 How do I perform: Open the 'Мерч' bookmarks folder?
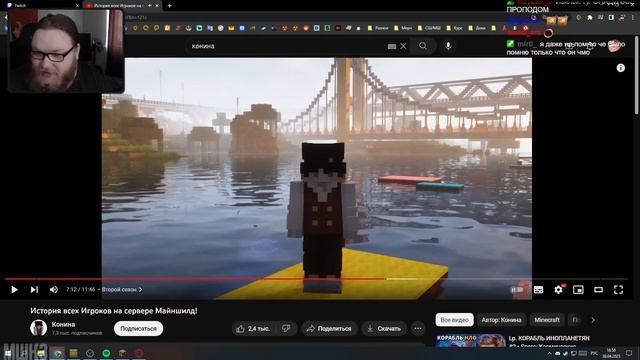[403, 28]
